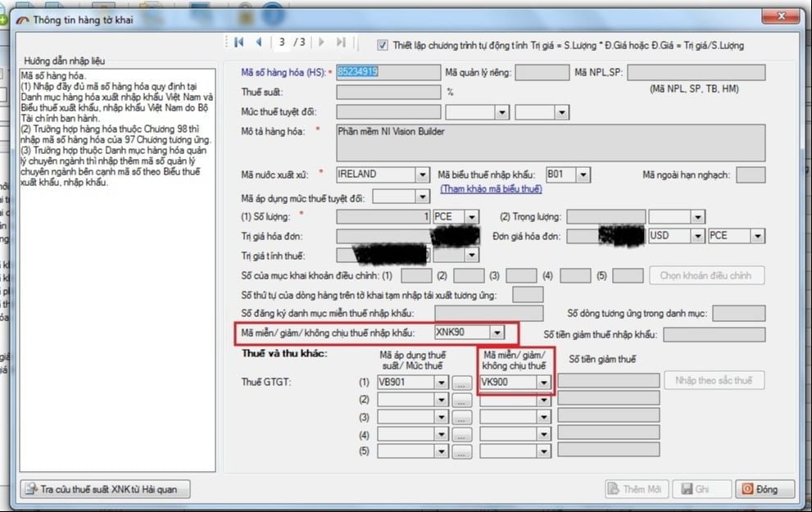The image size is (812, 512).
Task: Click the Mô tả hàng hóa text area
Action: 551,143
